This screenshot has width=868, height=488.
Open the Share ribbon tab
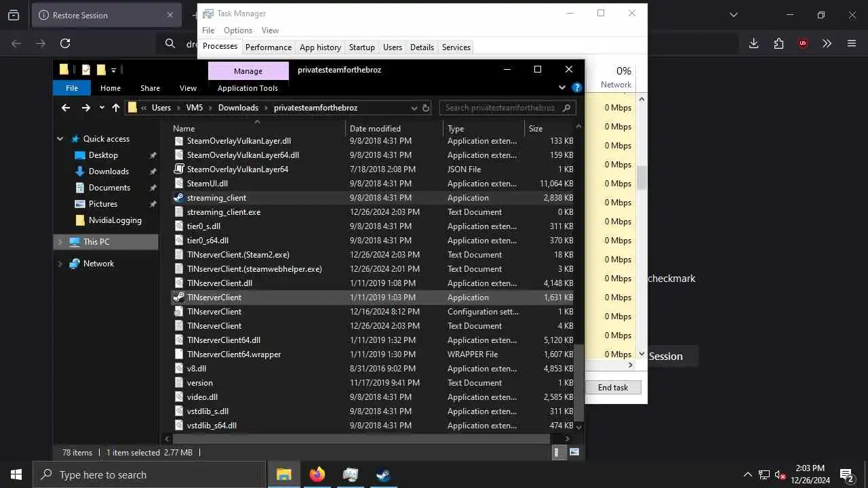tap(150, 88)
